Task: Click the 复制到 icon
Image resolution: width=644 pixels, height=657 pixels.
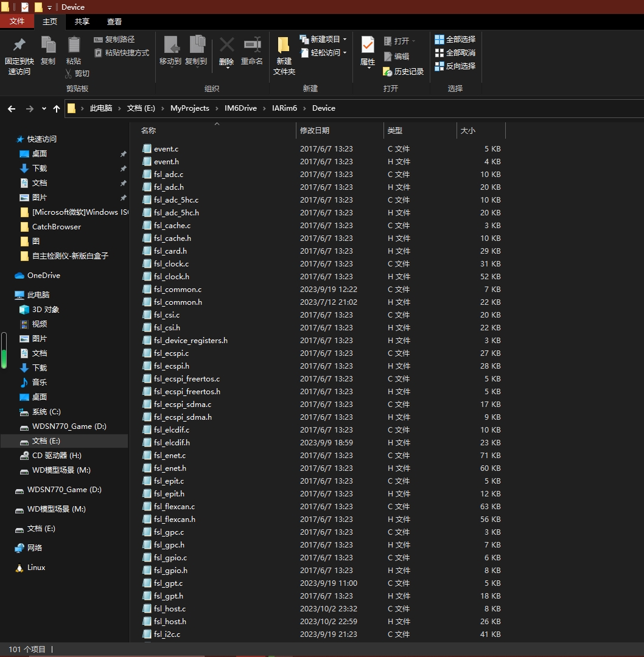Action: click(197, 44)
